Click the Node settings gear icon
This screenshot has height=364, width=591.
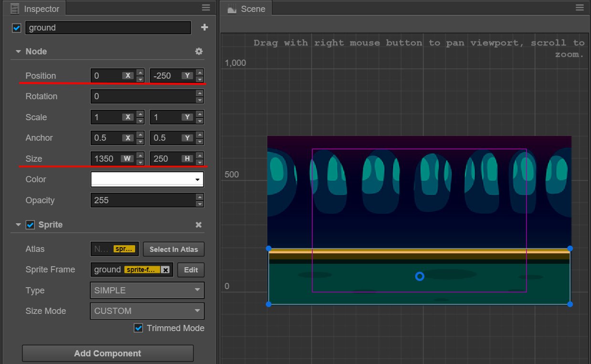pos(199,52)
